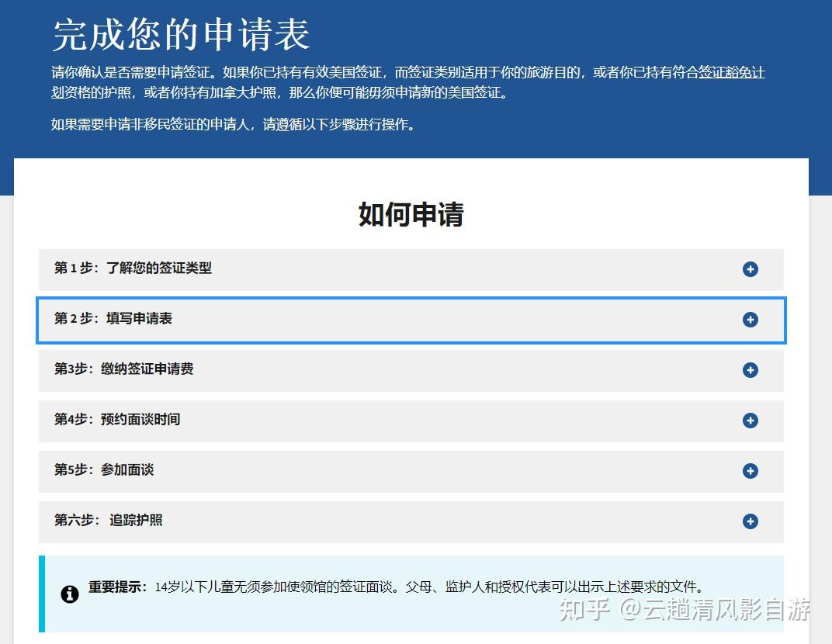Click the info circle icon in 重要提示 banner

point(70,594)
